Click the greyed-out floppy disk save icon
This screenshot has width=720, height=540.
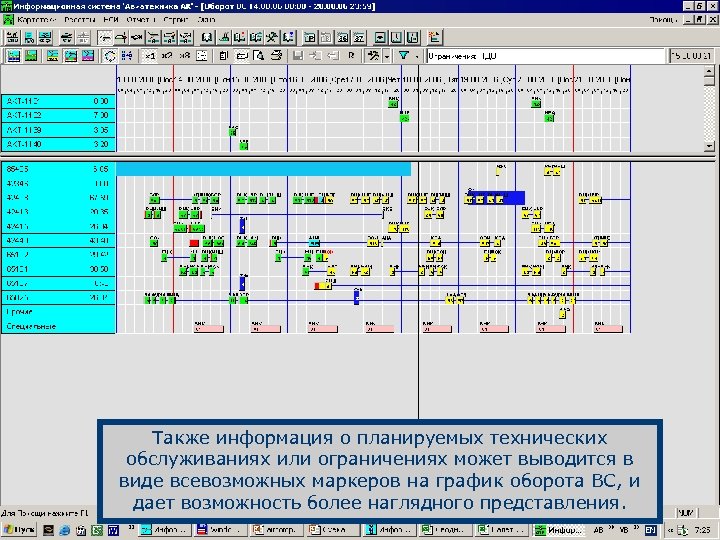click(x=298, y=56)
